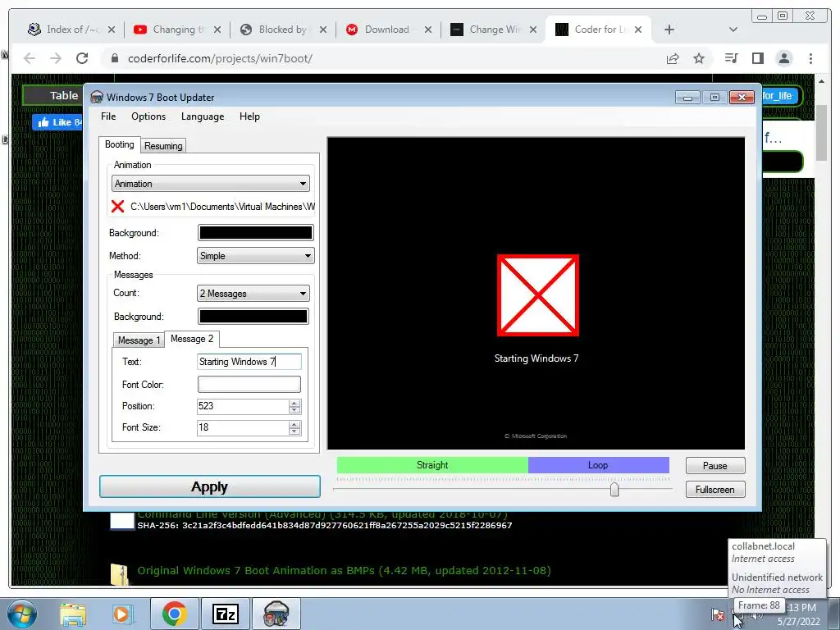This screenshot has width=840, height=630.
Task: Expand Chrome's tab search chevron
Action: pos(733,30)
